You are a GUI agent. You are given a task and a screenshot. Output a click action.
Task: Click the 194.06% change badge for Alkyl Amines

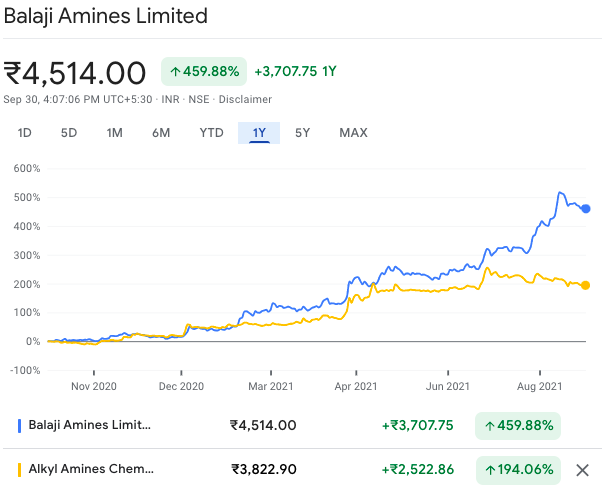coord(518,470)
